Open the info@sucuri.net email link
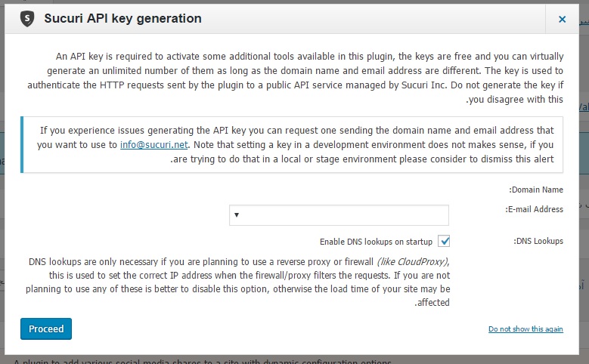 [153, 145]
